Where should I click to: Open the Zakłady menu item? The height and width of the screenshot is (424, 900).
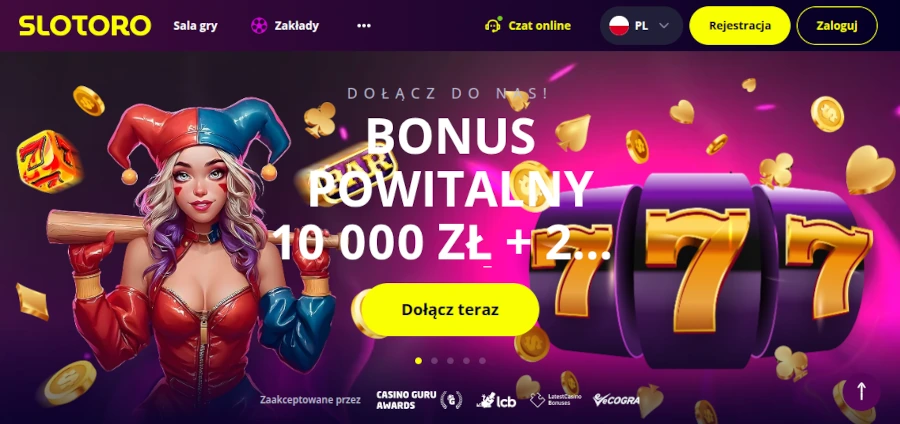[x=296, y=26]
